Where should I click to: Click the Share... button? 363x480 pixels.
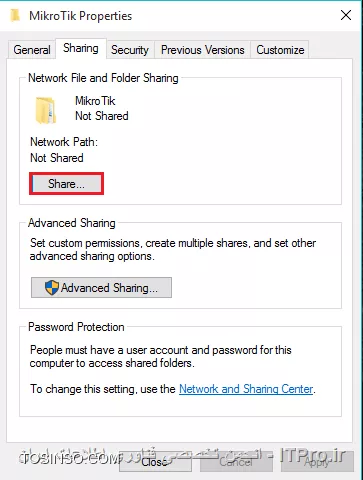67,184
